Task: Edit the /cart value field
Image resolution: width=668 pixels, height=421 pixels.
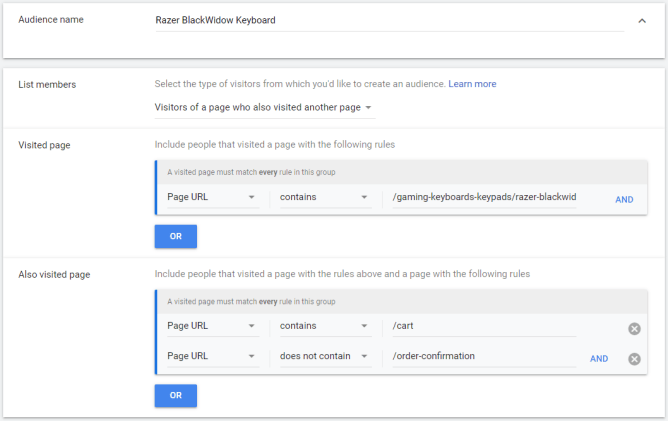Action: 484,326
